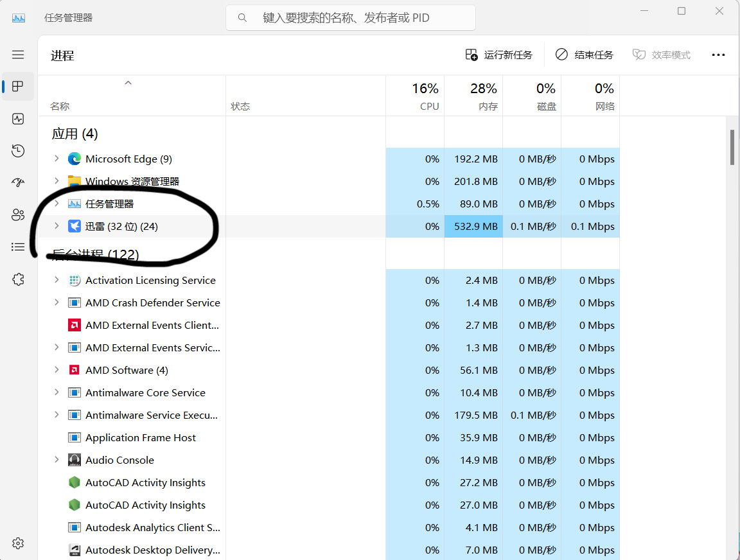740x560 pixels.
Task: Click the Antimalware Core Service icon
Action: click(74, 392)
